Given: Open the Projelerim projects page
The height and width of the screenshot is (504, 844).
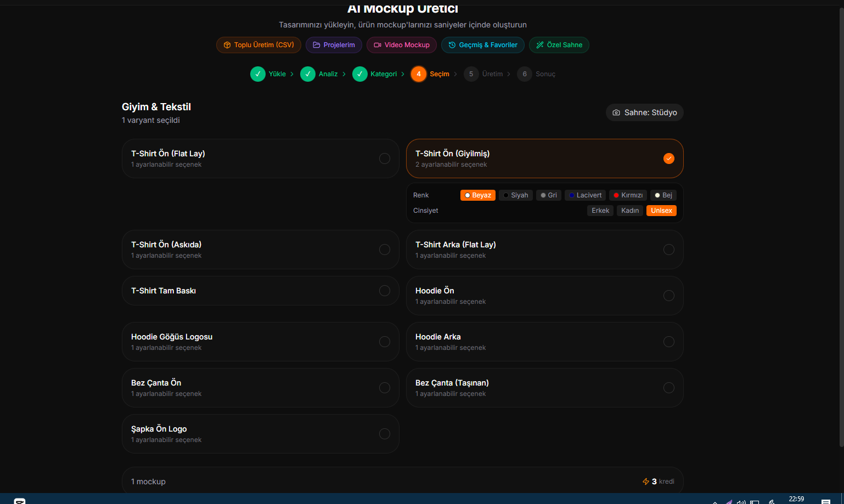Looking at the screenshot, I should coord(334,45).
